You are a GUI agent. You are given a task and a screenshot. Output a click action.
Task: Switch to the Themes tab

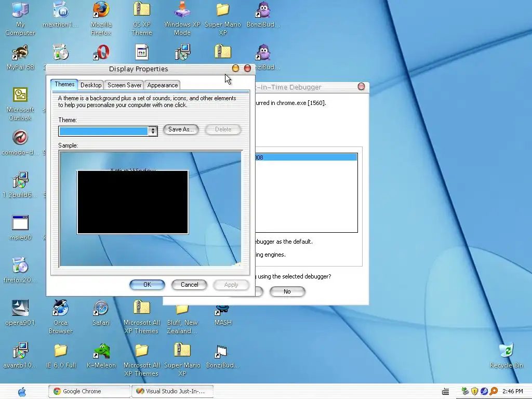tap(64, 85)
